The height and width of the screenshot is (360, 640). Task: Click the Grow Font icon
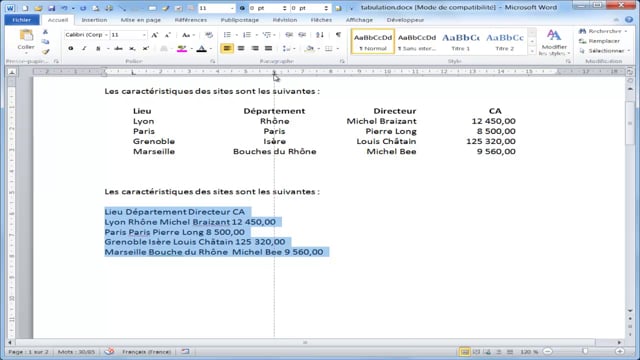pyautogui.click(x=155, y=35)
